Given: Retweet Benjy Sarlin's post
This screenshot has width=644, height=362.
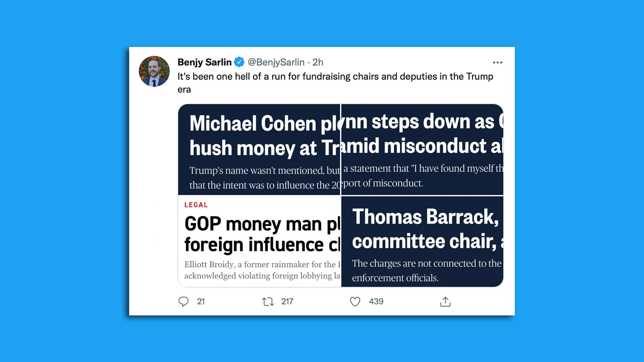Looking at the screenshot, I should coord(268,302).
